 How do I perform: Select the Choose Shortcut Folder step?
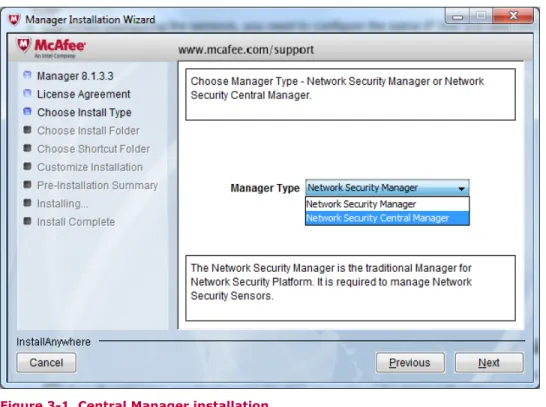point(93,149)
